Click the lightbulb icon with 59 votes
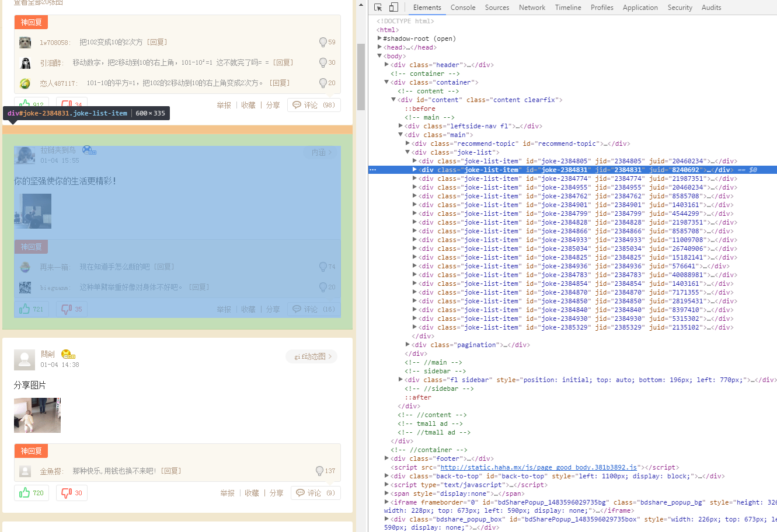Screen dimensions: 777x532 click(323, 42)
